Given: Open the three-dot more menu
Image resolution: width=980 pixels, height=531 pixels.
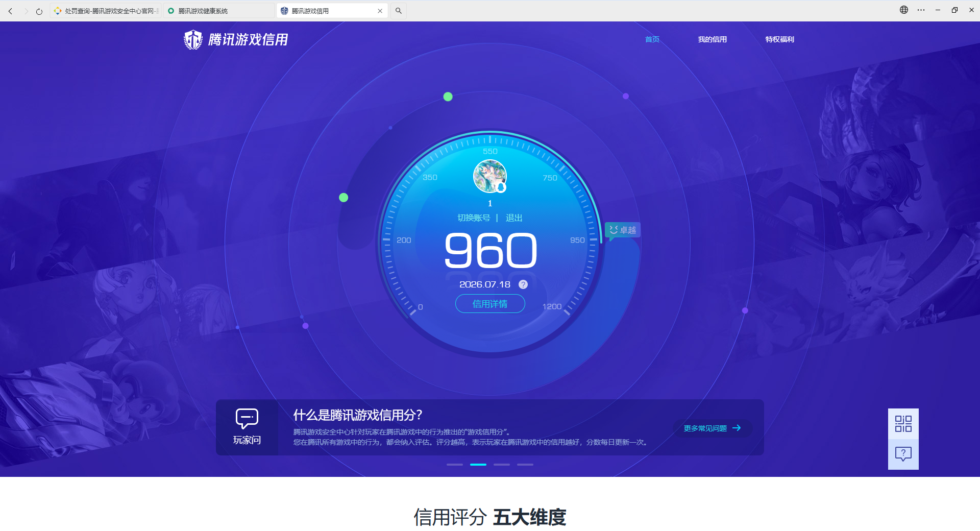Looking at the screenshot, I should [x=921, y=10].
